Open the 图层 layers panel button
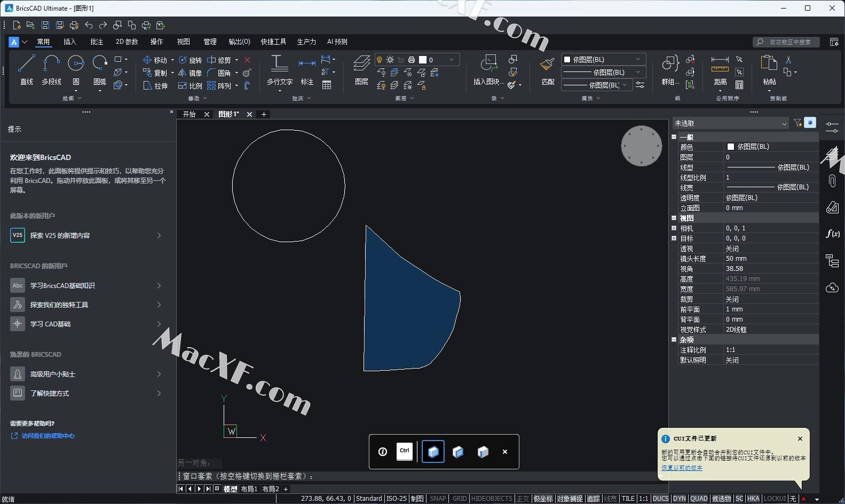Viewport: 845px width, 504px height. 361,69
